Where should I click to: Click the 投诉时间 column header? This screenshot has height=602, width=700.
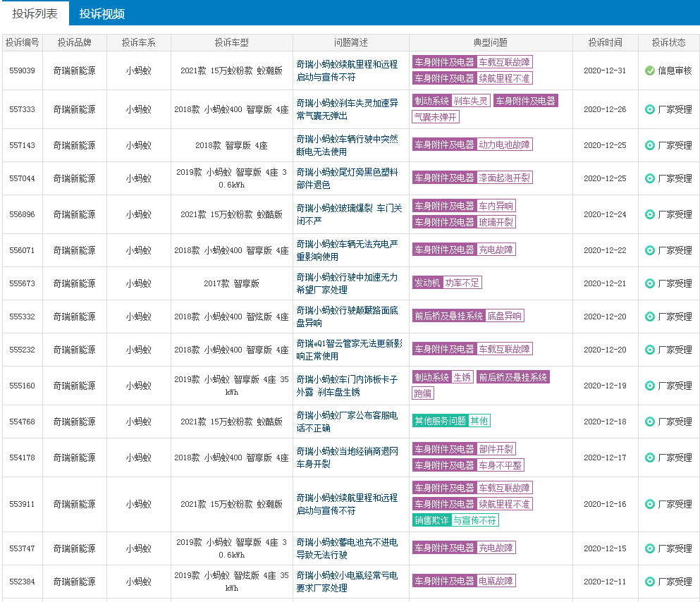coord(604,42)
